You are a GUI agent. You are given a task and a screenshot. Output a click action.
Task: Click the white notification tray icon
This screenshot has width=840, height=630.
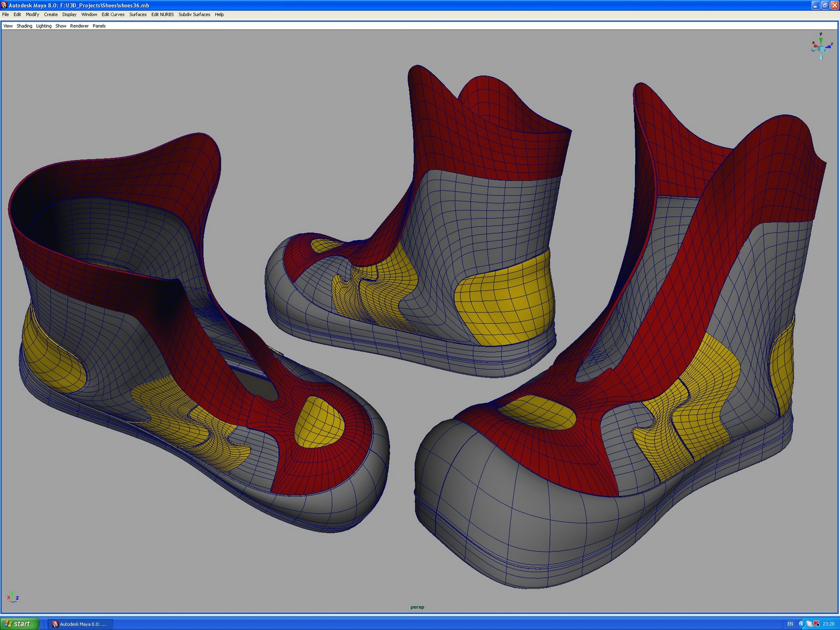(x=809, y=624)
